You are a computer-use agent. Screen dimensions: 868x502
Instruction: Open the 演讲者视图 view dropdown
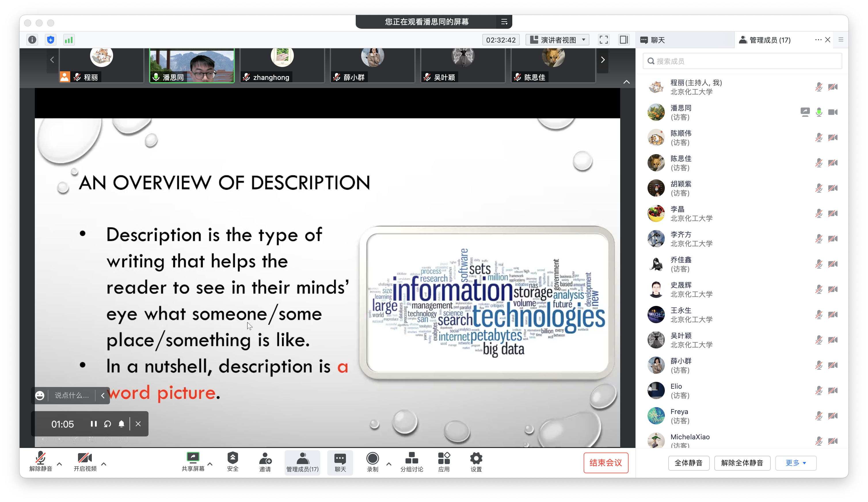coord(557,40)
